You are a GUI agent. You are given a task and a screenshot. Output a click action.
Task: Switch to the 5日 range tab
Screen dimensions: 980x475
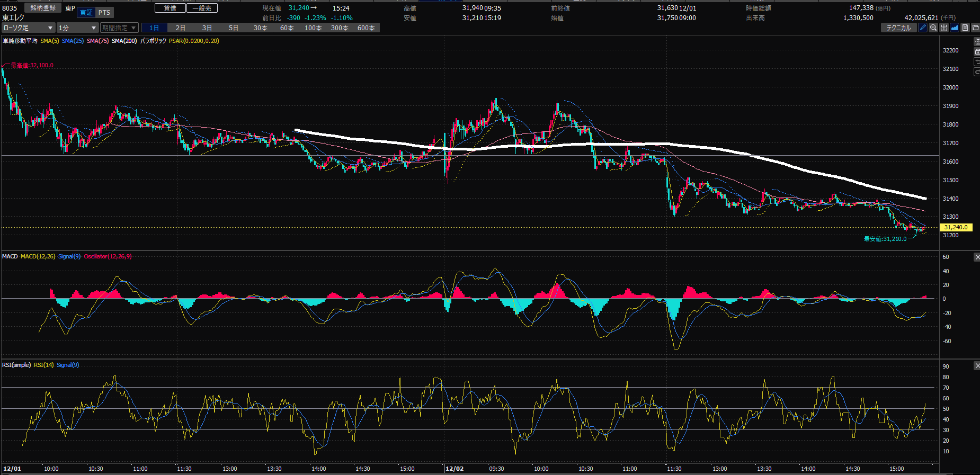[x=234, y=28]
